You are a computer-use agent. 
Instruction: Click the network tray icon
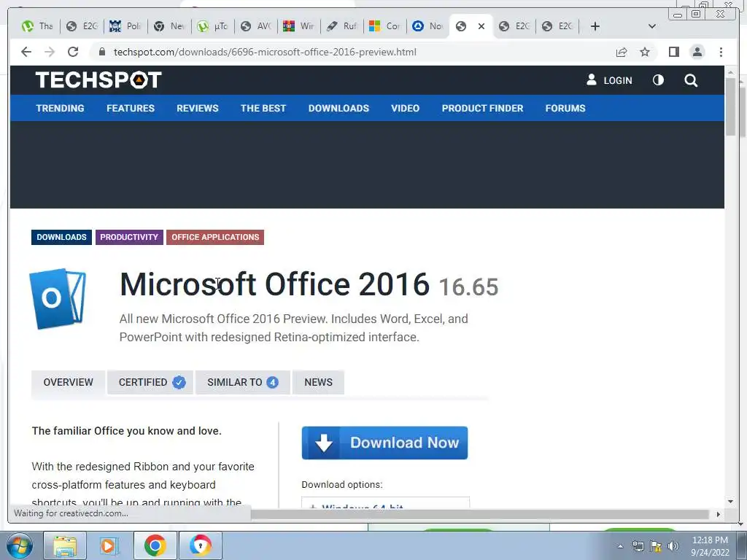(x=638, y=546)
